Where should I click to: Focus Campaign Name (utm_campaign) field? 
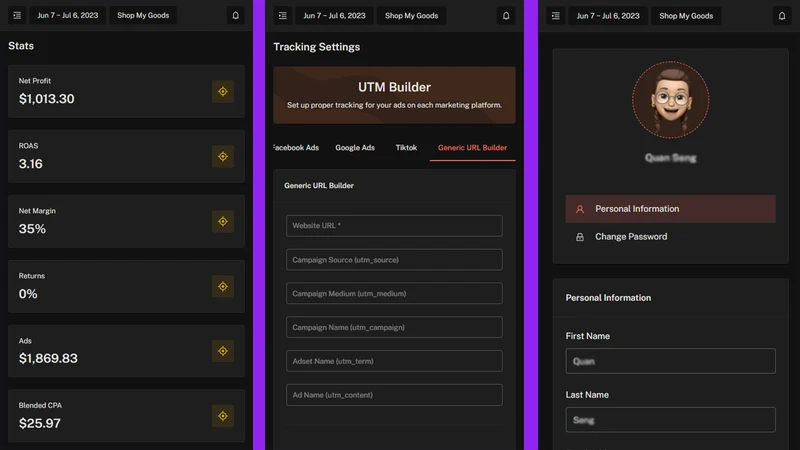tap(394, 327)
